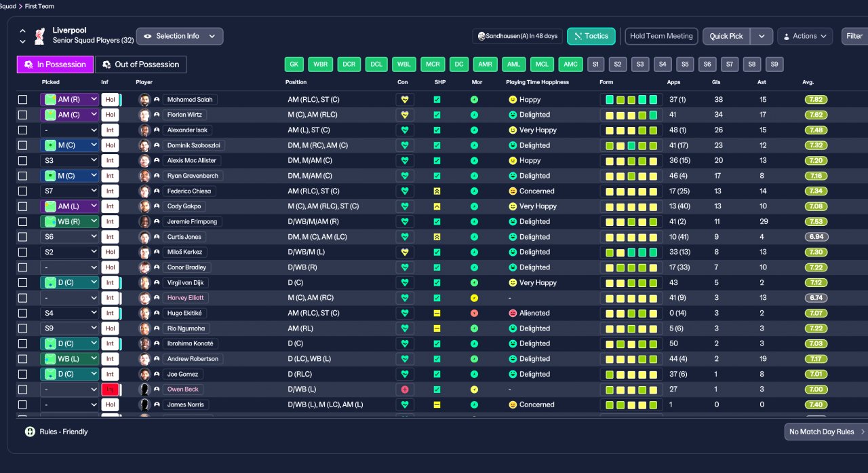Switch to the Out of Possession tab

click(141, 64)
